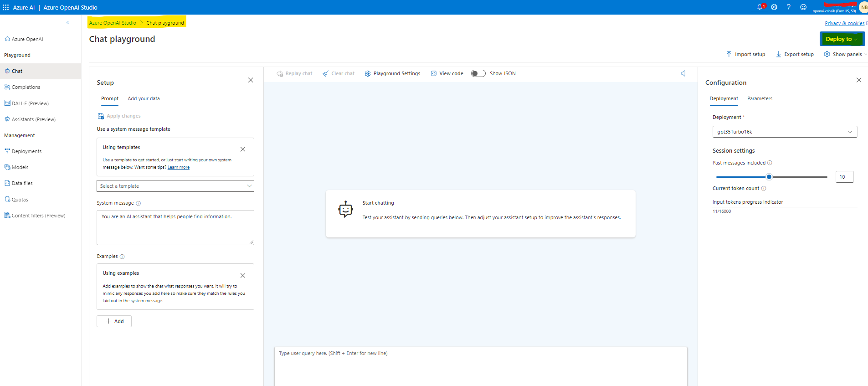
Task: Open the Deploy to dropdown
Action: click(842, 39)
